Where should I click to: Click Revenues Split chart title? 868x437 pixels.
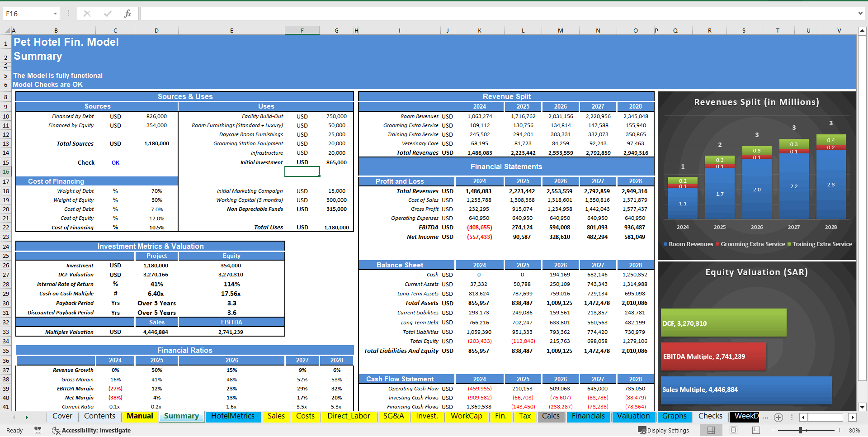click(756, 102)
